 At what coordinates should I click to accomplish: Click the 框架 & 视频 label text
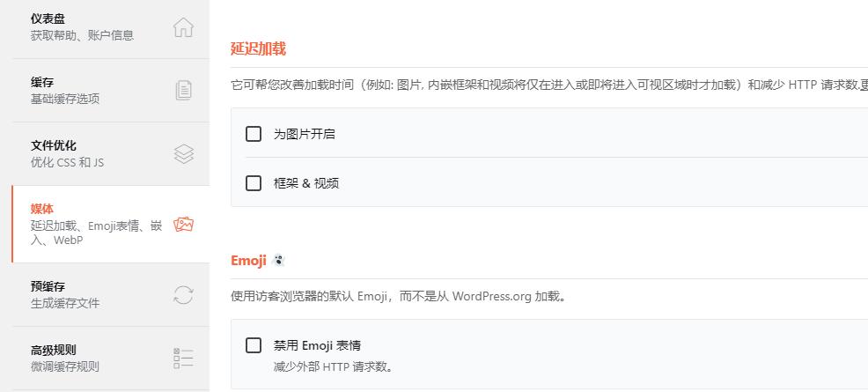click(306, 183)
